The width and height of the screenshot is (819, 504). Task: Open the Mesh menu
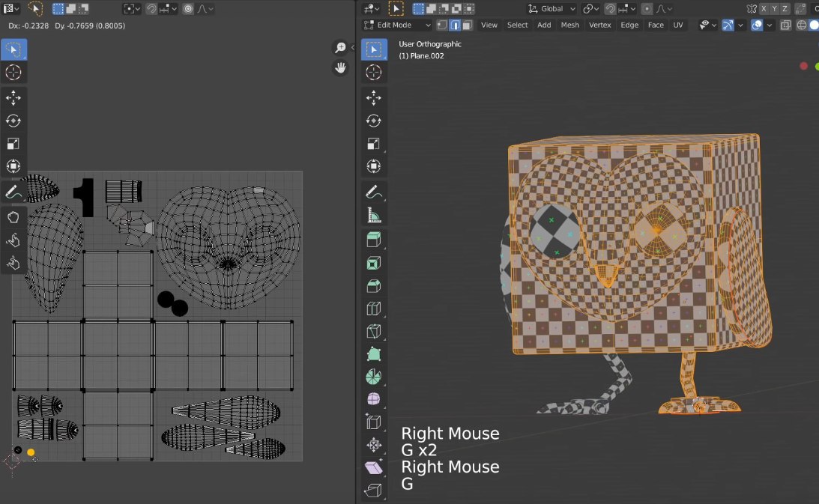click(570, 25)
